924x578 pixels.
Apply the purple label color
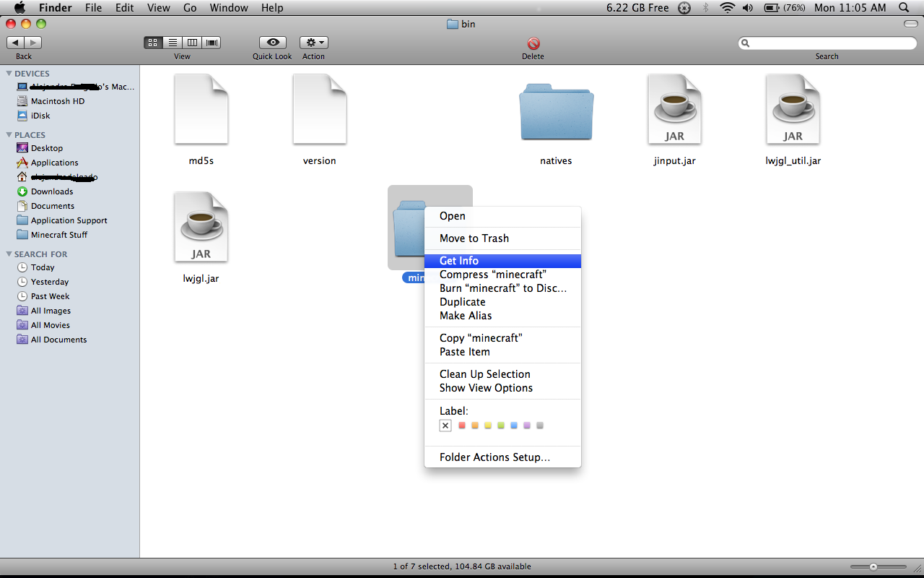coord(527,426)
